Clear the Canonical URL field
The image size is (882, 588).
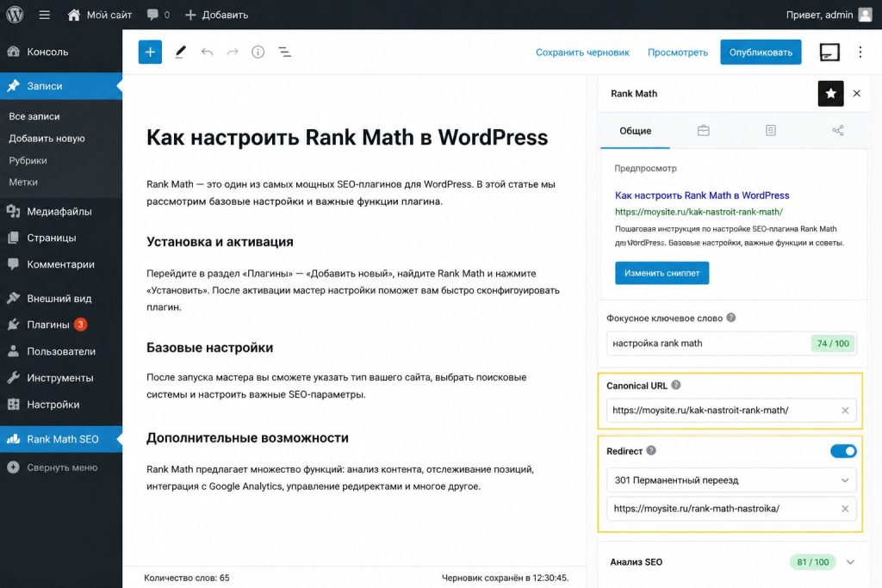point(845,411)
